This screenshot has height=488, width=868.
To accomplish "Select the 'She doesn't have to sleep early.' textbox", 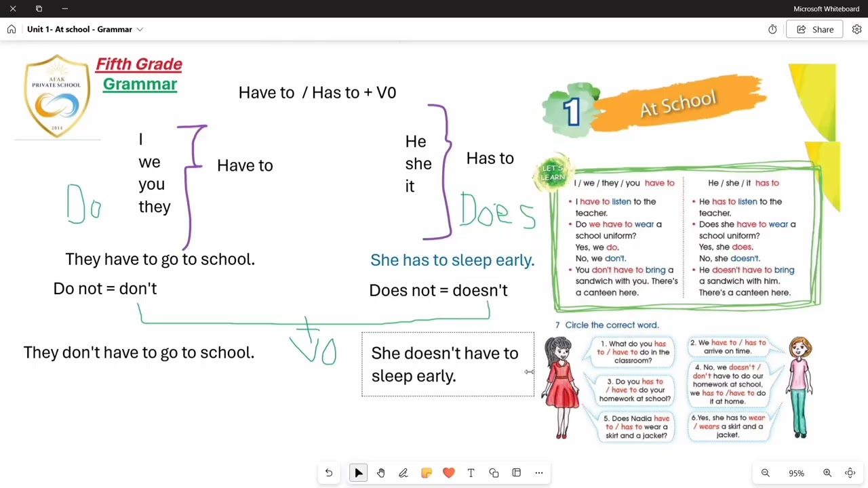I will pos(448,364).
